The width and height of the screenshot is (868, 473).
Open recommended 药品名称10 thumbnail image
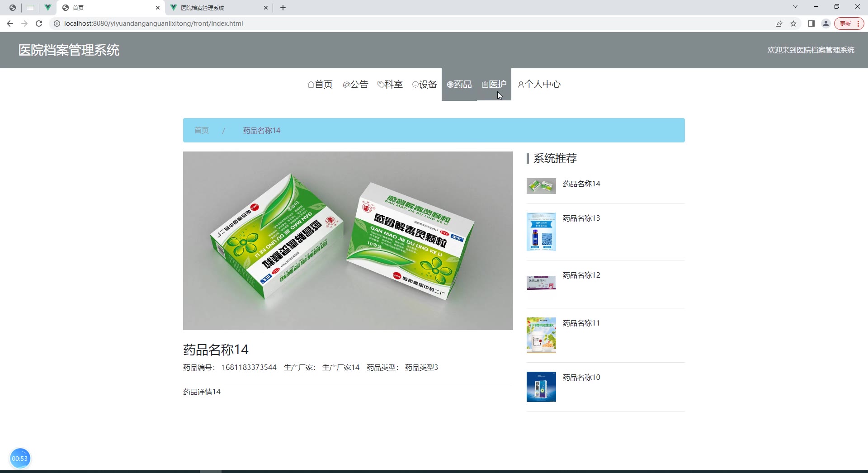(x=541, y=387)
